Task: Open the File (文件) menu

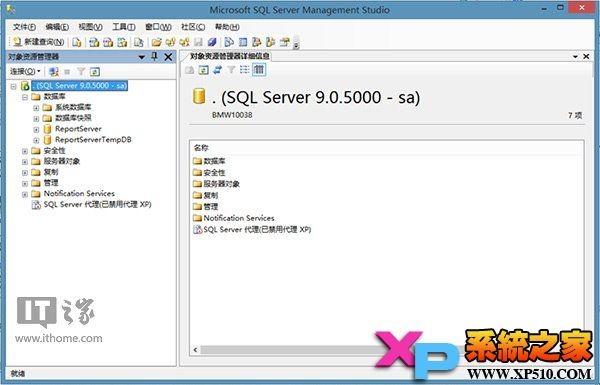Action: pos(24,27)
